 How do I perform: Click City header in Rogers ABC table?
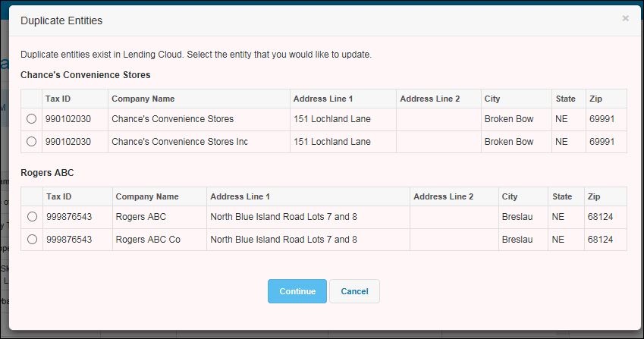click(509, 196)
